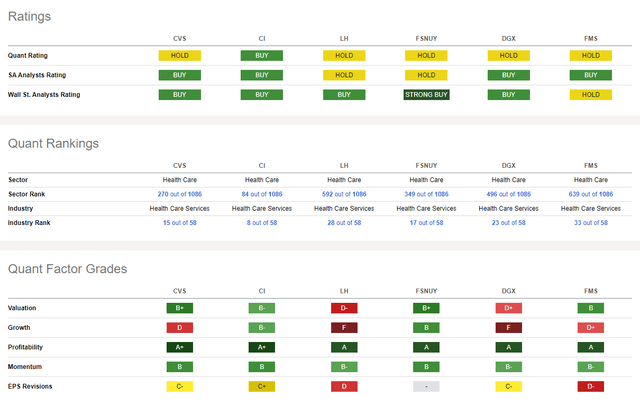This screenshot has height=405, width=640.
Task: Select CI Profitability grade A+
Action: (262, 347)
